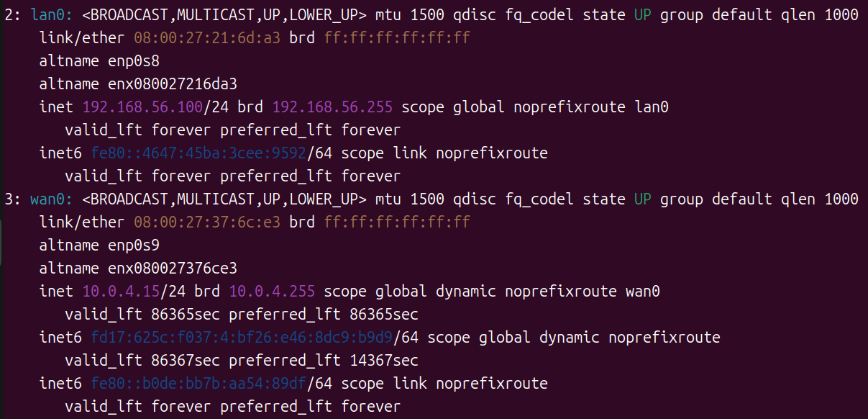Click IPv6 address fd17:625c:f037:4:bf26:e46:8dc9:b9d9
The image size is (868, 419).
click(242, 338)
